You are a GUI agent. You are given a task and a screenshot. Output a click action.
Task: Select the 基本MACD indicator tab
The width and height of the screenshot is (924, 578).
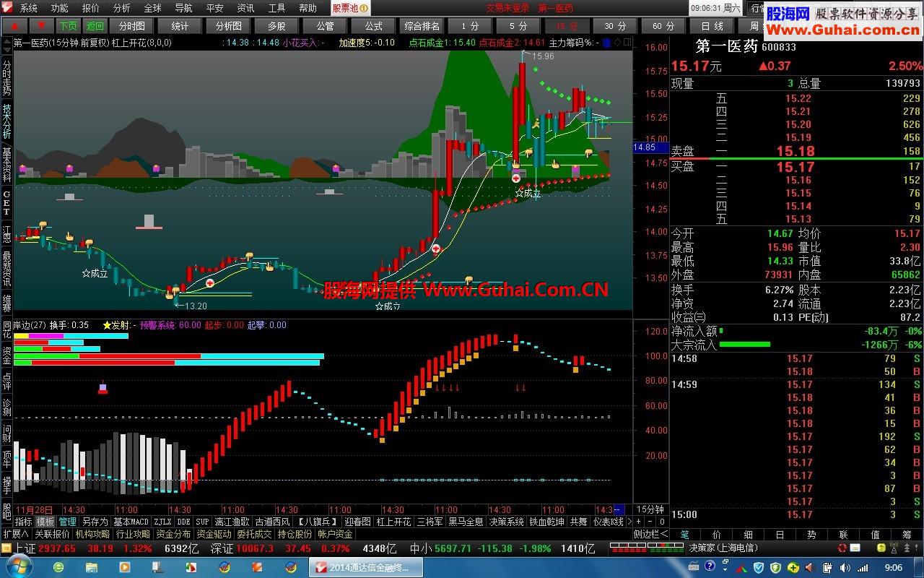131,522
